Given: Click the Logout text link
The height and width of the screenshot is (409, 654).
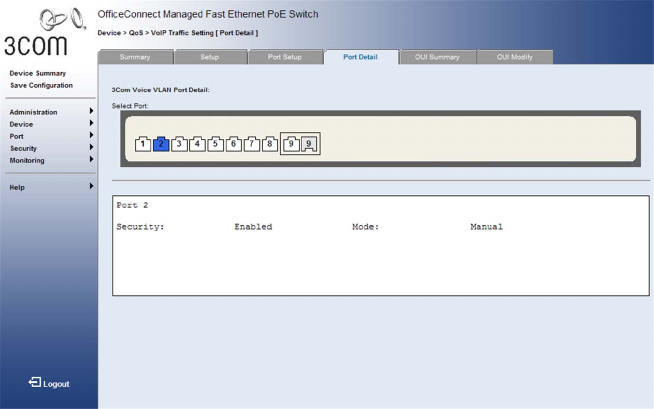Looking at the screenshot, I should [x=56, y=384].
